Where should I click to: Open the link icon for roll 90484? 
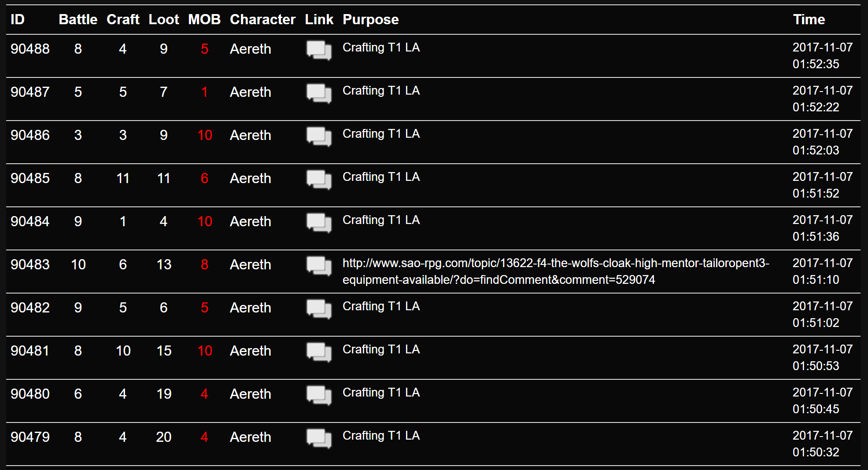pyautogui.click(x=319, y=223)
